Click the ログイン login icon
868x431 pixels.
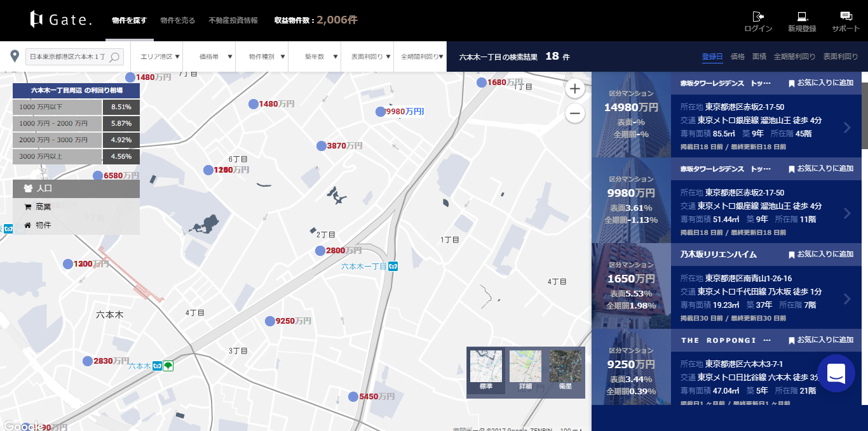758,17
